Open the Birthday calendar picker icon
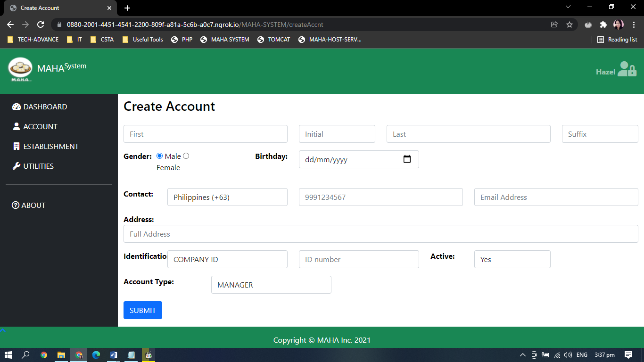644x362 pixels. [407, 159]
